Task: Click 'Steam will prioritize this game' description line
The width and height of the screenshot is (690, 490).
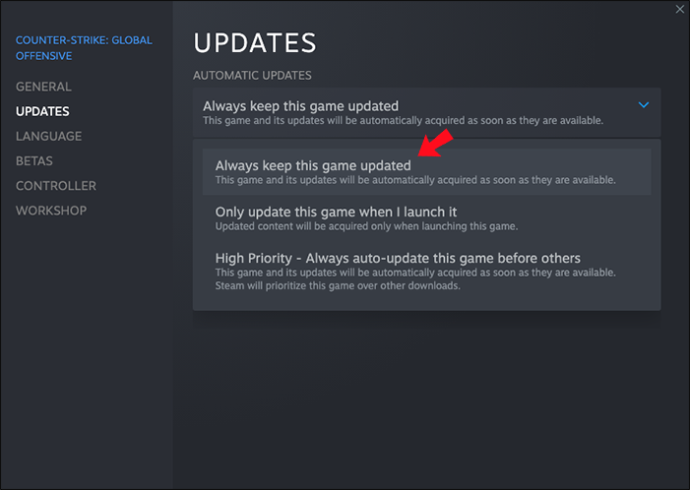Action: [338, 286]
